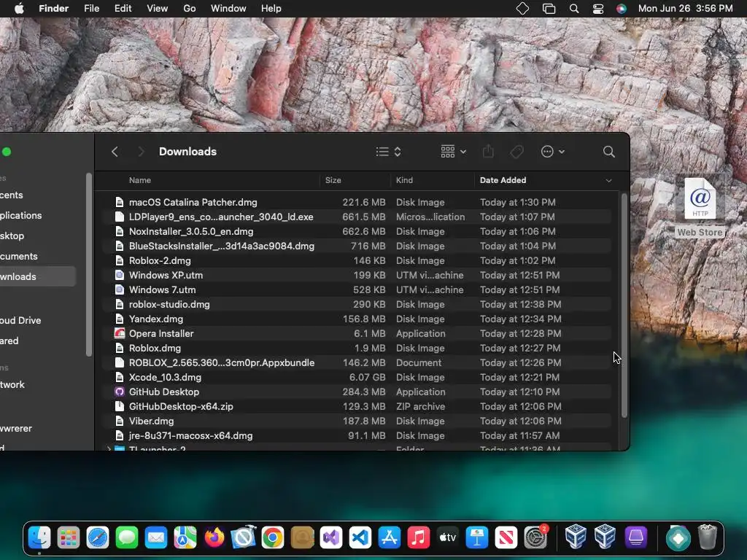
Task: Select jre-8u371-macosx-x64.dmg file
Action: tap(357, 436)
